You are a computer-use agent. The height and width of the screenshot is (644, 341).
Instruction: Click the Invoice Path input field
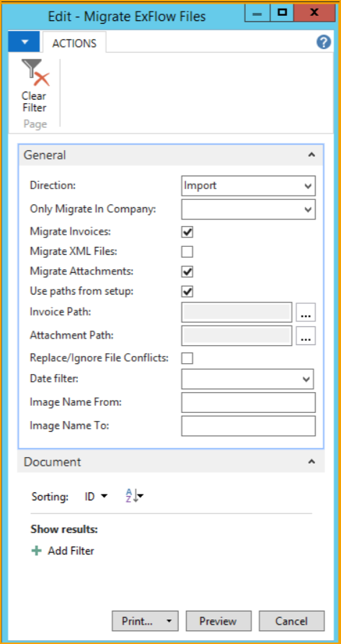(236, 312)
